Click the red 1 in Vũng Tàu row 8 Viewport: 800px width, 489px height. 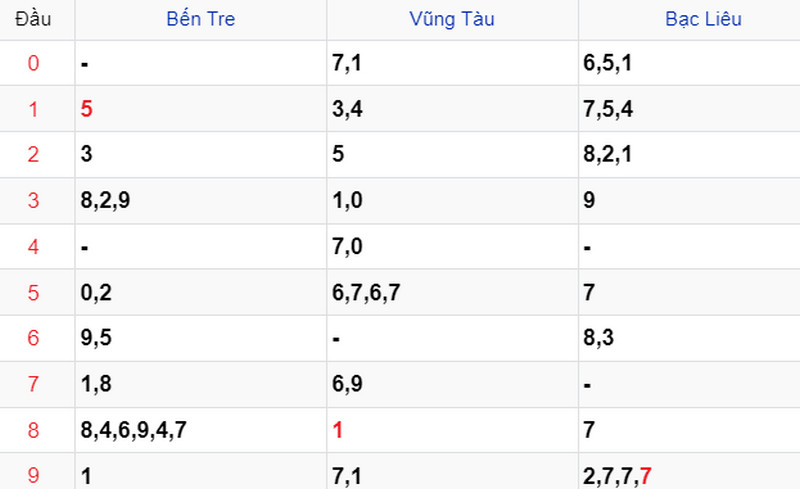(338, 430)
